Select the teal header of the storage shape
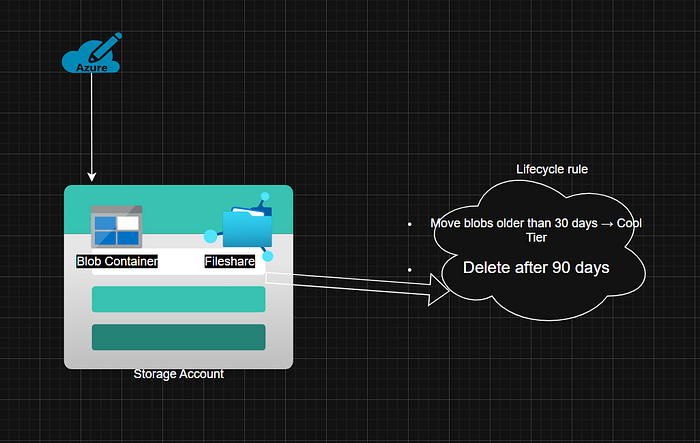This screenshot has height=443, width=700. pyautogui.click(x=178, y=197)
